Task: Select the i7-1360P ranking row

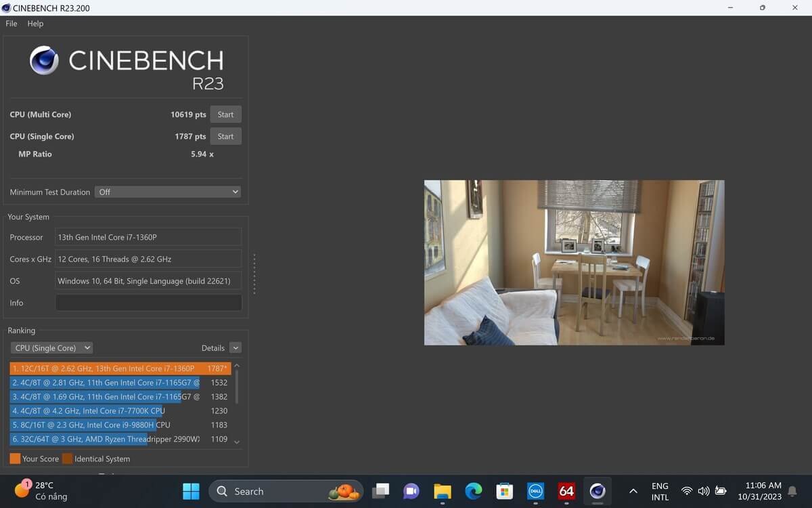Action: pos(120,368)
